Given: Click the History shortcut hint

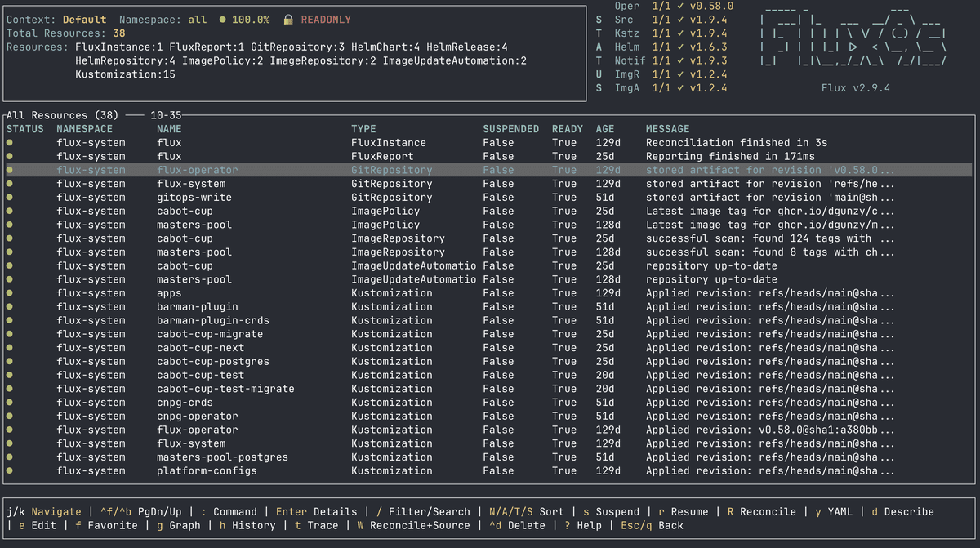Looking at the screenshot, I should point(247,525).
